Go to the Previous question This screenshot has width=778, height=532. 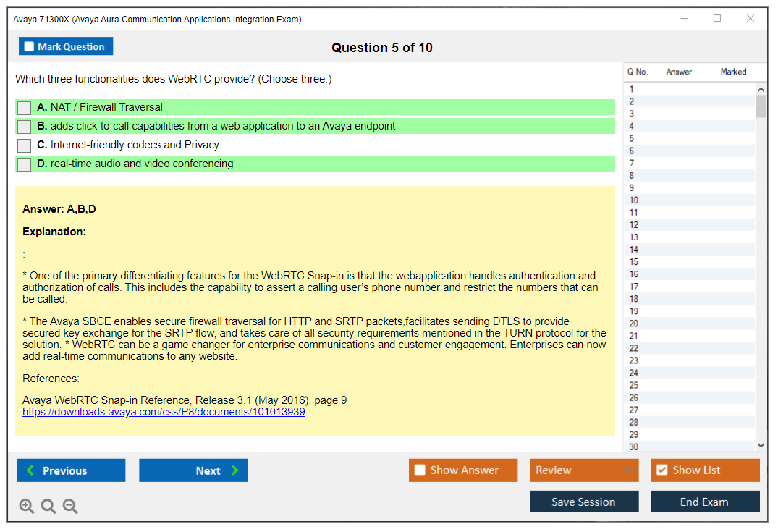(x=71, y=470)
